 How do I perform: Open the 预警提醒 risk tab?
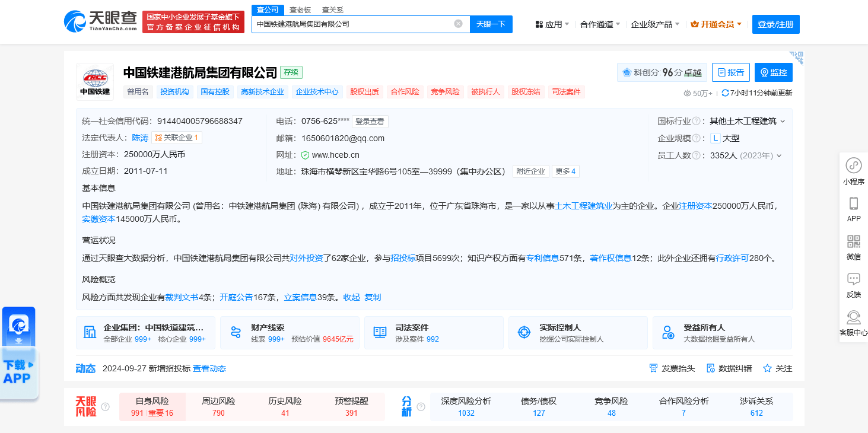tap(351, 407)
